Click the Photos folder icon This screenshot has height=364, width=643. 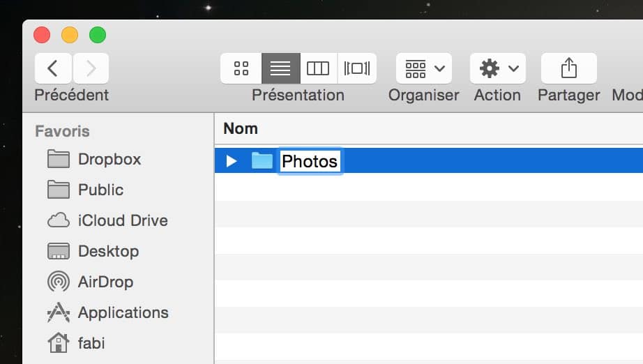[x=262, y=160]
